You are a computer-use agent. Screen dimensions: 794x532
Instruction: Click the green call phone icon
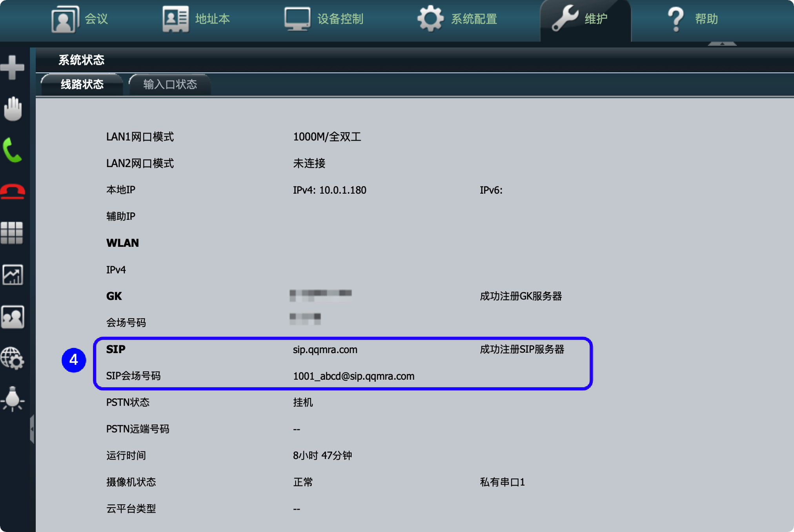click(12, 150)
